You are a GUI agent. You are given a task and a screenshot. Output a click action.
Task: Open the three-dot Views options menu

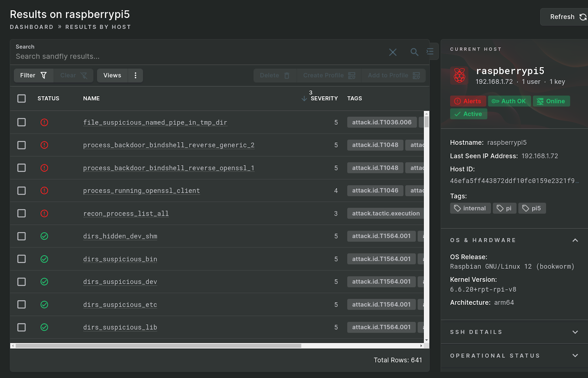(x=135, y=75)
